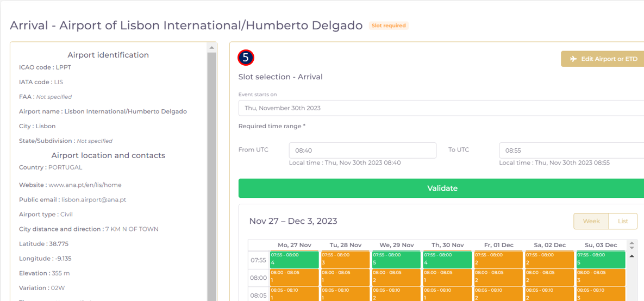
Task: Click calendar scroll up triangle beside Sunday column
Action: coord(632,256)
